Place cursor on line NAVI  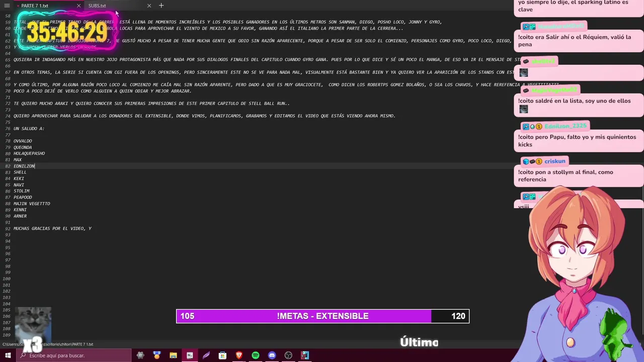click(x=19, y=185)
